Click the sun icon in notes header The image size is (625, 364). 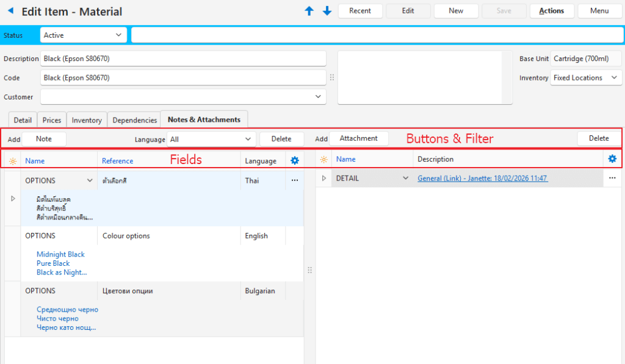tap(13, 160)
